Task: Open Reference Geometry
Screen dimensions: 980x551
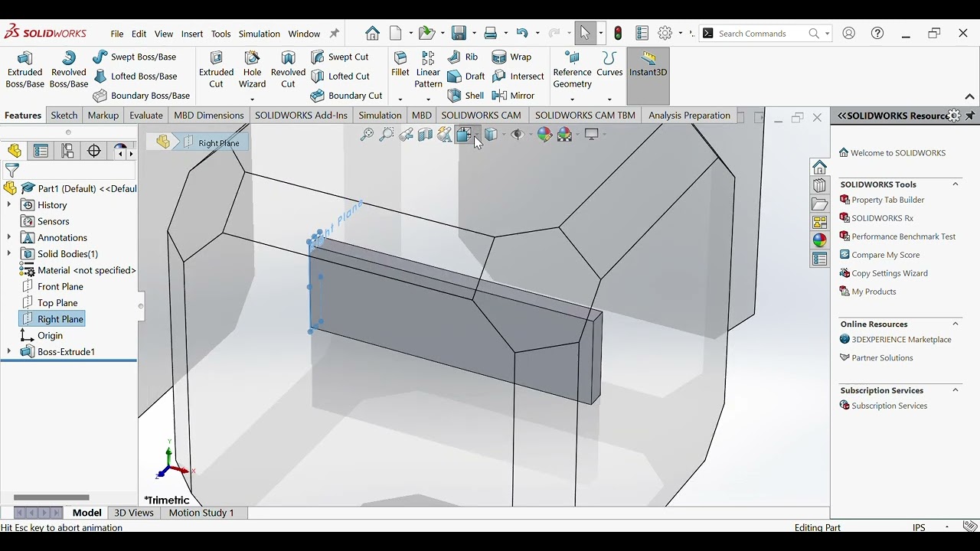Action: [572, 70]
